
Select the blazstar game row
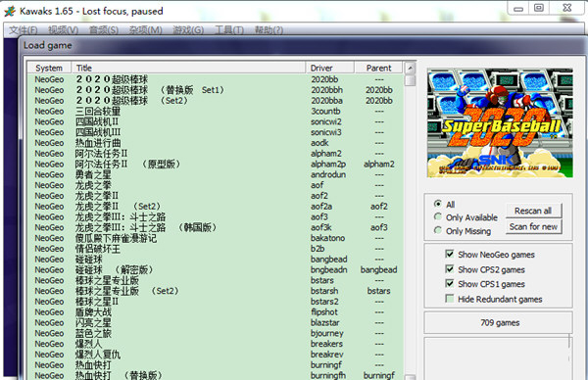tap(216, 322)
